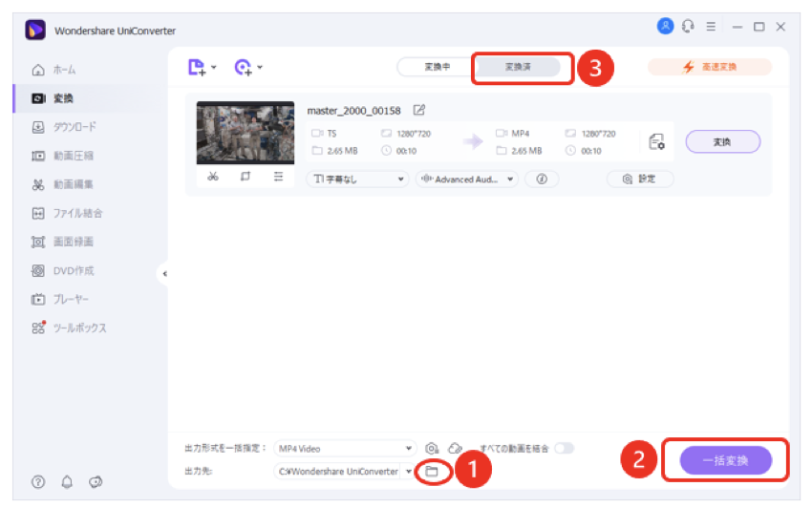
Task: Click the master_2000_00158 file name
Action: pos(353,111)
